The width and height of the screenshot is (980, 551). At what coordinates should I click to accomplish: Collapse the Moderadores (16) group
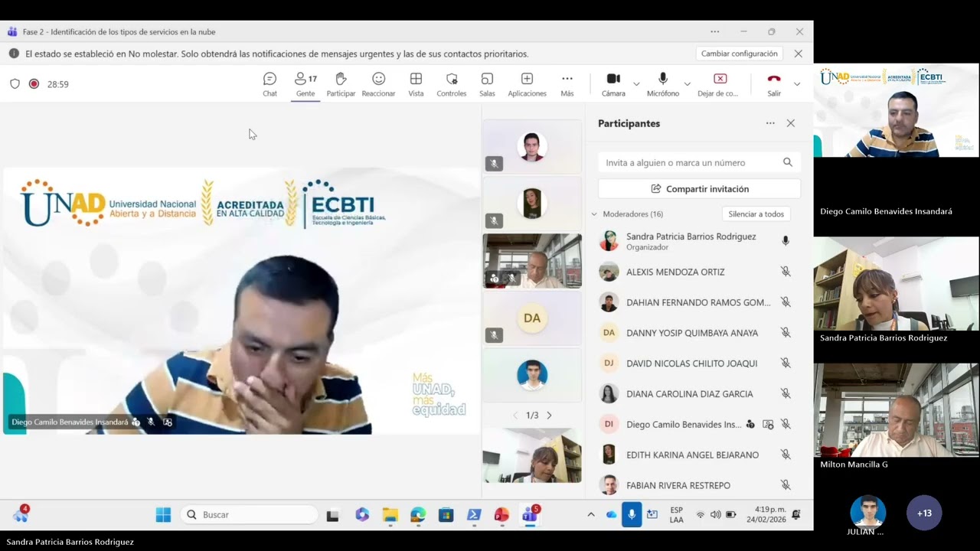pos(594,214)
